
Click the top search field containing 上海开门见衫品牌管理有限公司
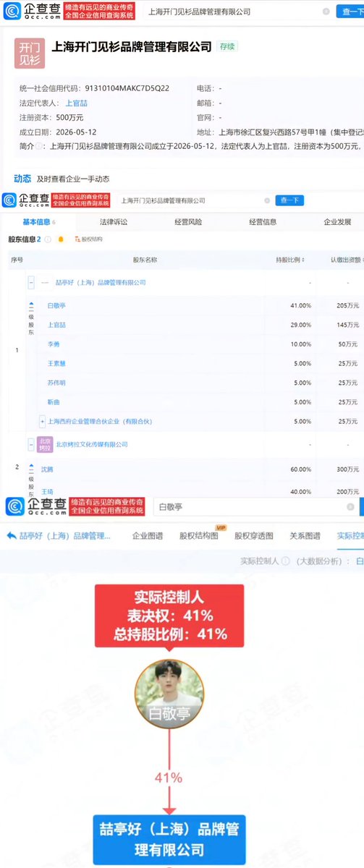[x=237, y=12]
